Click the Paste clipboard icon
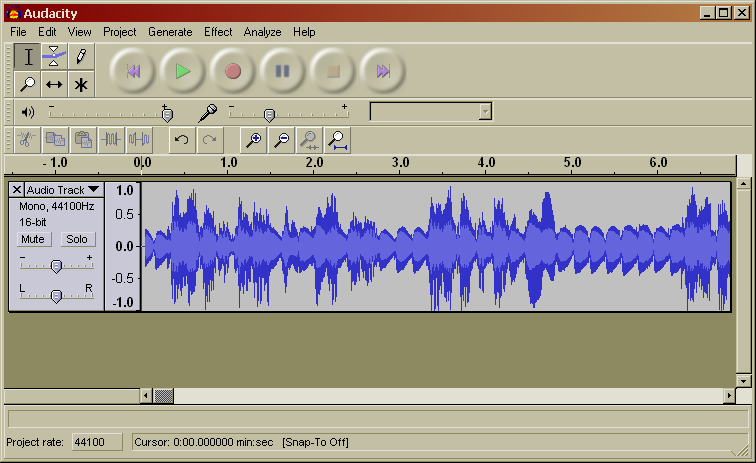756x463 pixels. 83,140
